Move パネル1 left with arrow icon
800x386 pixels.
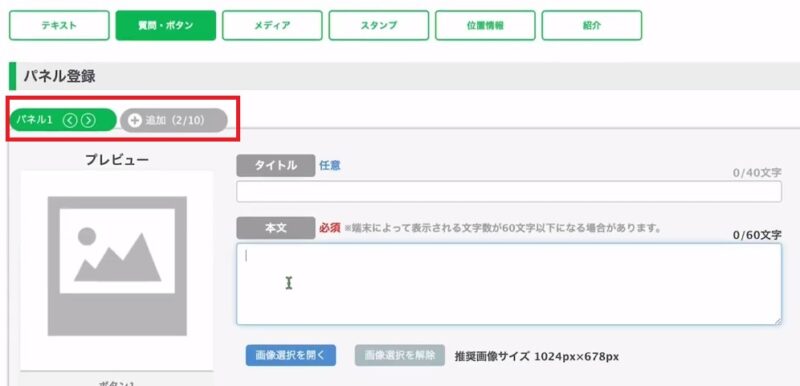(70, 120)
